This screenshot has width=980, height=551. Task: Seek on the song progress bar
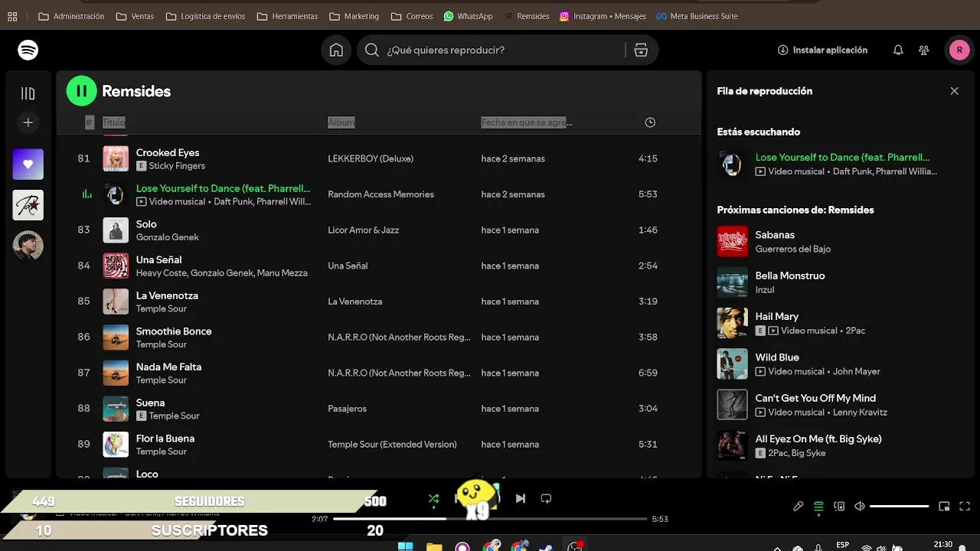click(490, 519)
